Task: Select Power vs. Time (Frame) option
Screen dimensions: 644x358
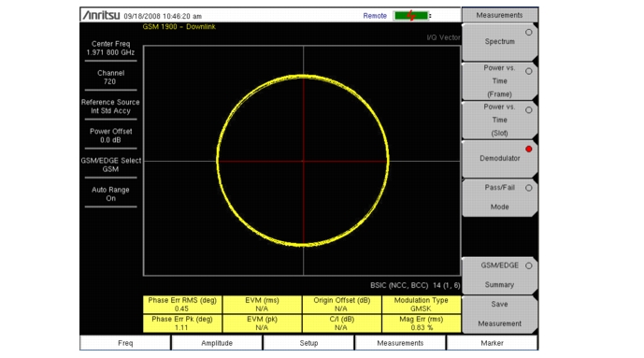Action: pyautogui.click(x=499, y=81)
